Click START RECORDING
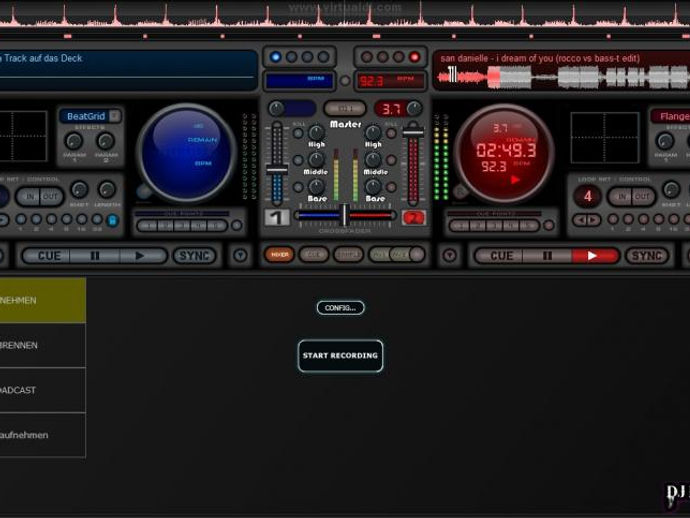Screen dimensions: 690x518 coord(340,356)
